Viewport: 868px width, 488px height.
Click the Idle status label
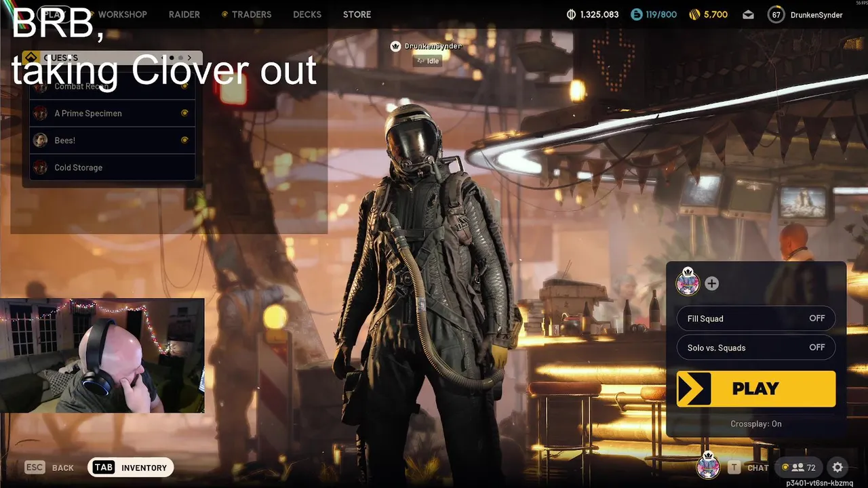pyautogui.click(x=428, y=61)
